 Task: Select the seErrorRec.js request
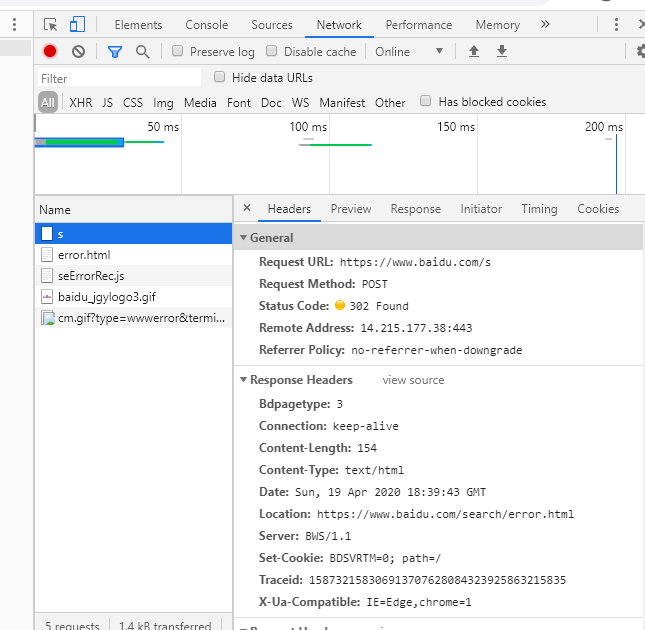click(x=133, y=276)
